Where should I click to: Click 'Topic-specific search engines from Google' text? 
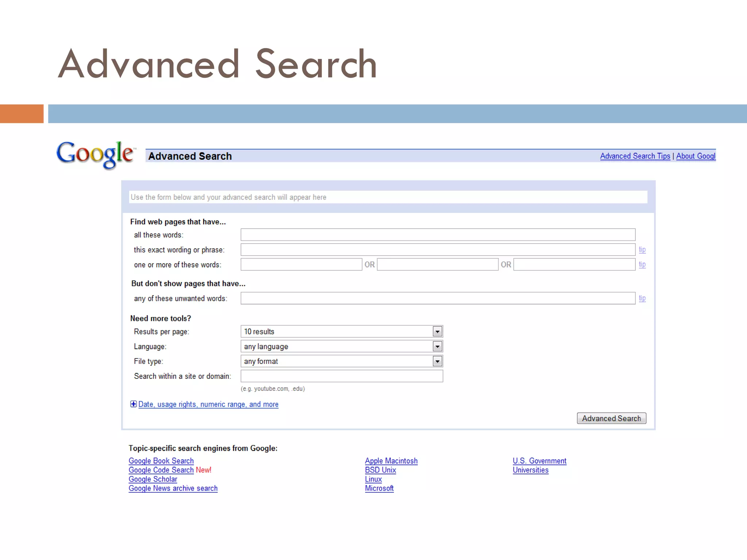203,448
